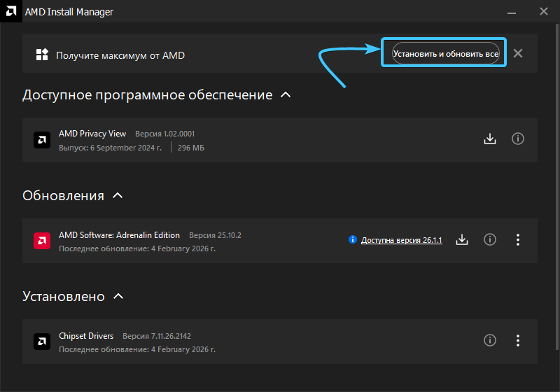Open the Chipset Drivers three-dot menu
Image resolution: width=560 pixels, height=392 pixels.
click(x=518, y=341)
